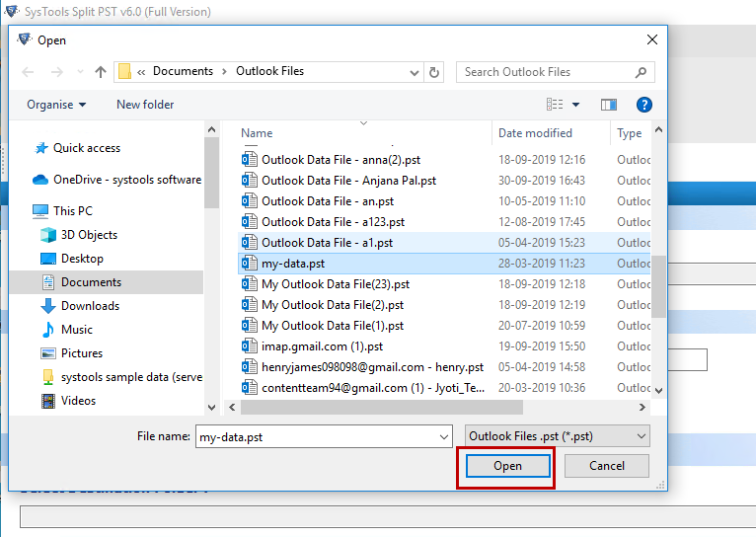Click New folder in toolbar
The width and height of the screenshot is (756, 537).
pyautogui.click(x=145, y=105)
